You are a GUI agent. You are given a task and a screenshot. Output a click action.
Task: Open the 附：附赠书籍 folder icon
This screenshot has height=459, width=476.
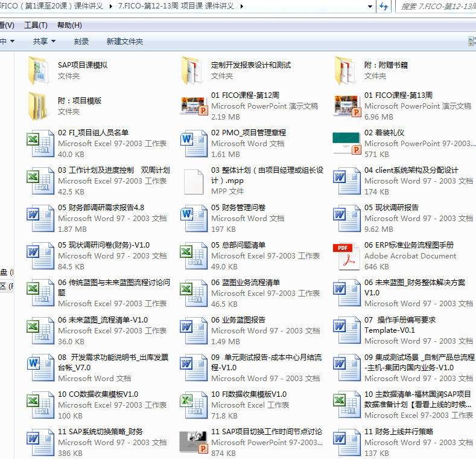346,71
